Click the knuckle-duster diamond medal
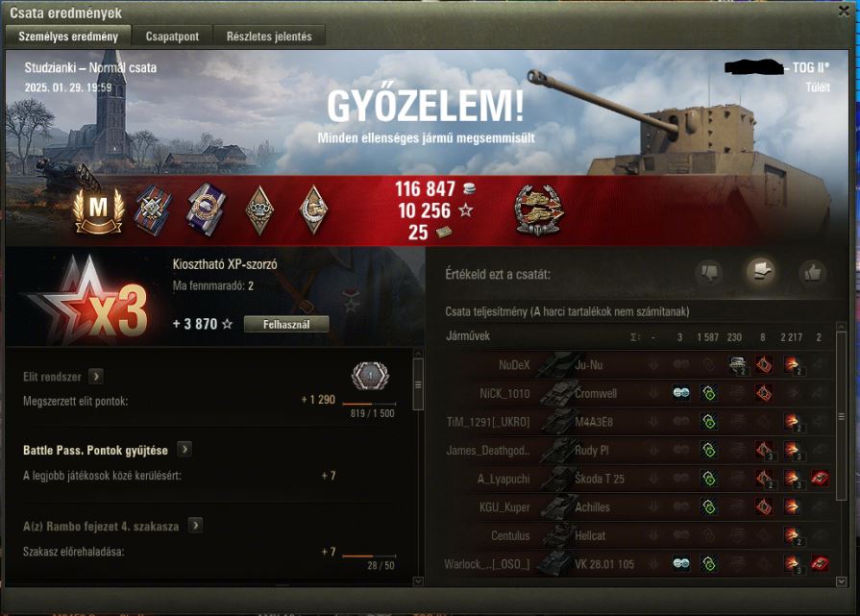Viewport: 860px width, 616px height. pos(259,210)
